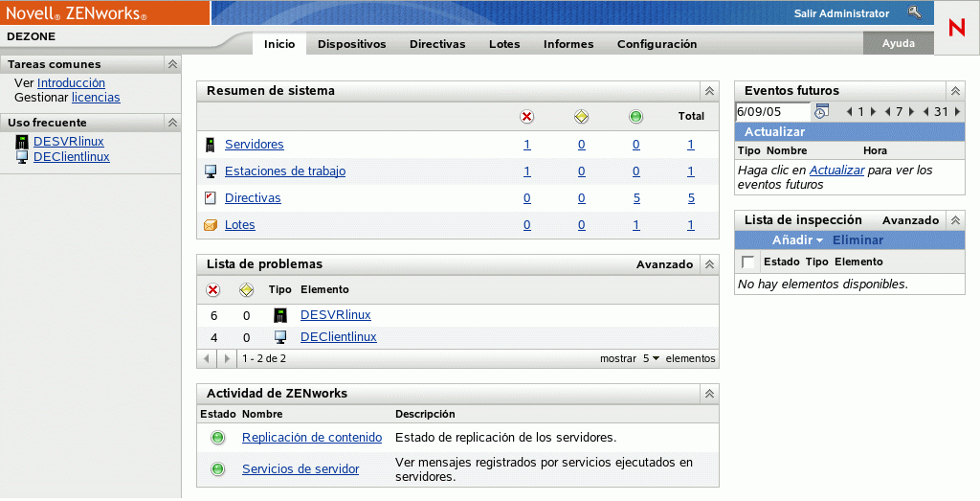Click Salir Administrator to log out
This screenshot has height=501, width=980.
[841, 13]
